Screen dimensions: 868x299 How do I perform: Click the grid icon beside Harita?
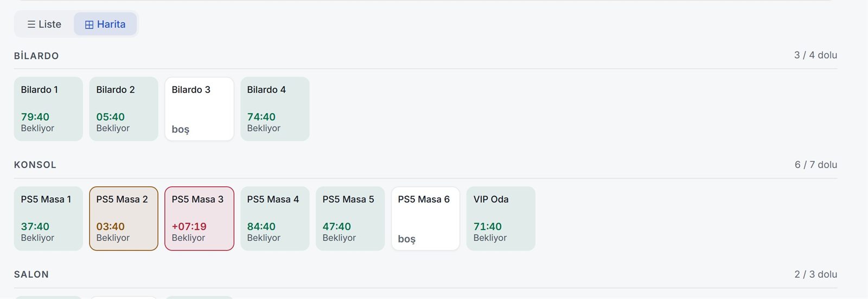point(90,25)
